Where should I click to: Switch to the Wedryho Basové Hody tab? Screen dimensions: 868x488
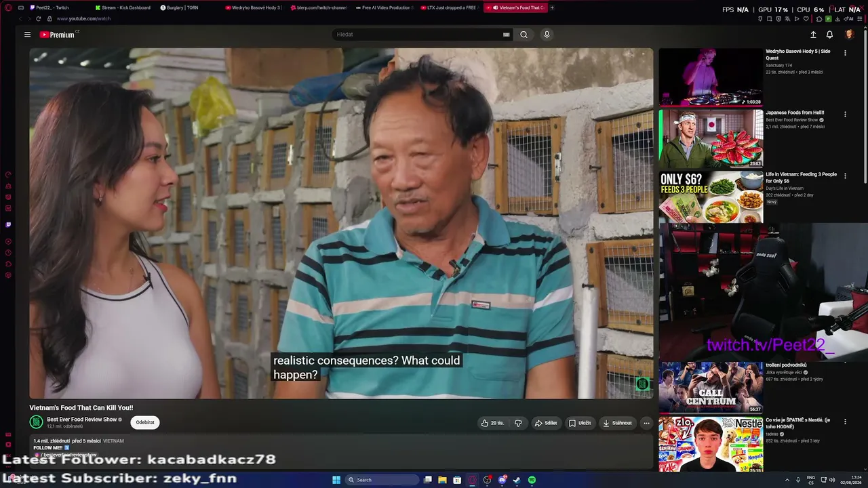pyautogui.click(x=254, y=7)
